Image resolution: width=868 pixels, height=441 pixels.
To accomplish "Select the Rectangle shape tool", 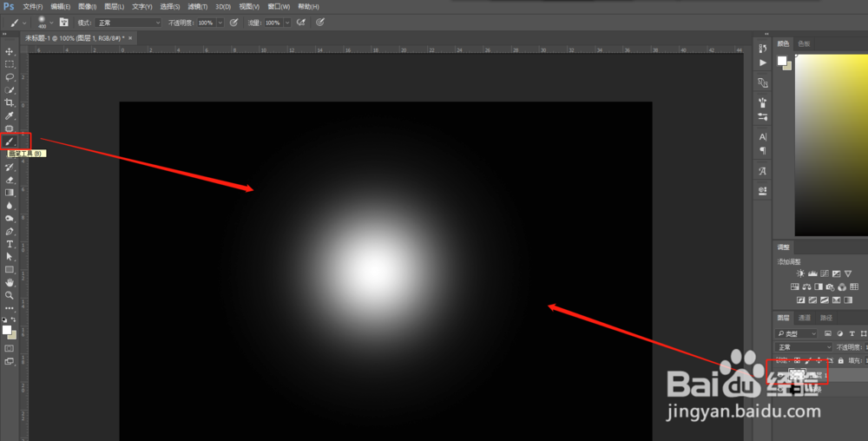I will pos(10,269).
